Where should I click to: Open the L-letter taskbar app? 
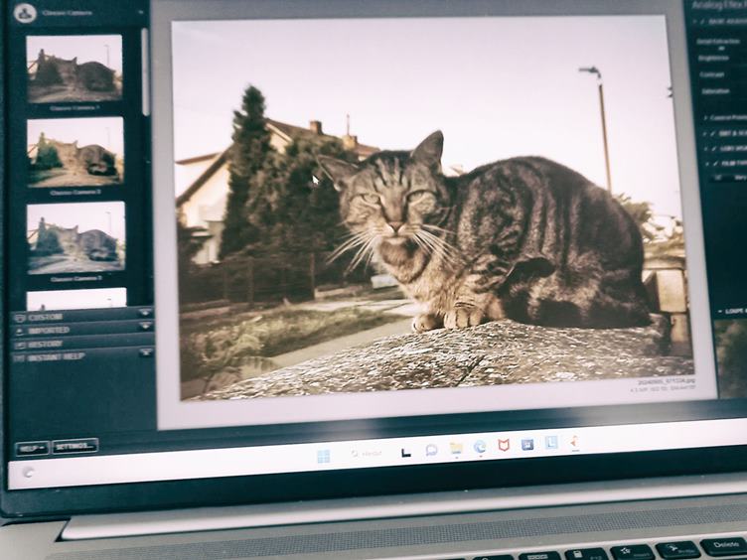(x=551, y=443)
